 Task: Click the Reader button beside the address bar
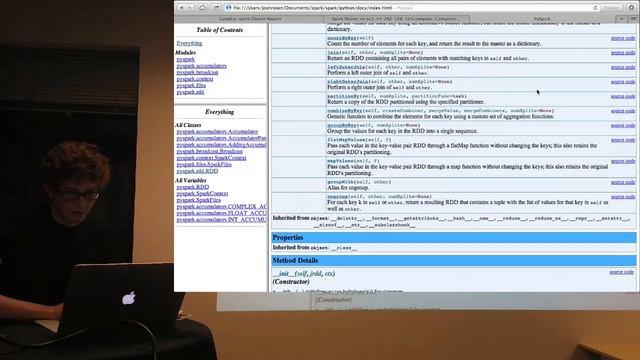click(x=611, y=8)
